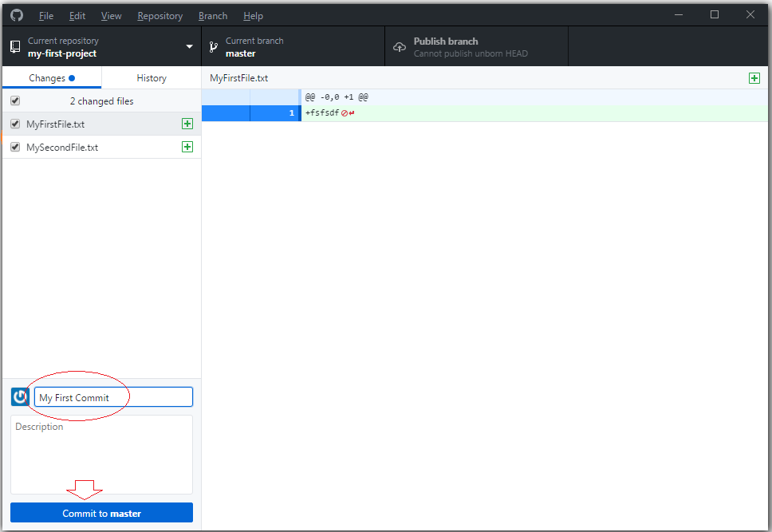This screenshot has width=772, height=532.
Task: Click the branch icon next to Current branch
Action: 213,47
